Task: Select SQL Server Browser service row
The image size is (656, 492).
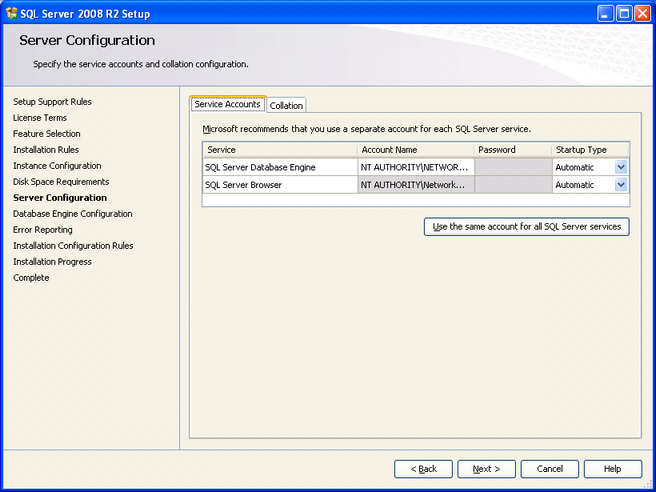Action: [x=279, y=185]
